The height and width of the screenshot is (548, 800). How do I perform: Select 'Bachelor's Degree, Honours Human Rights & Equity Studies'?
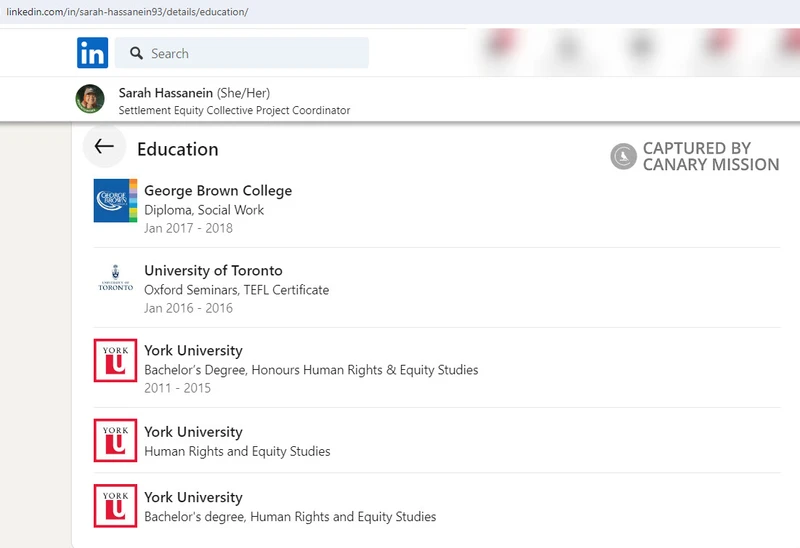click(x=311, y=370)
